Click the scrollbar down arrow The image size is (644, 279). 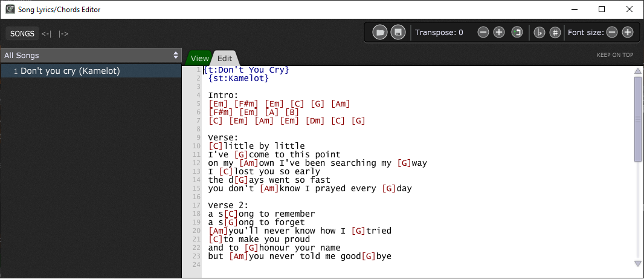point(638,263)
